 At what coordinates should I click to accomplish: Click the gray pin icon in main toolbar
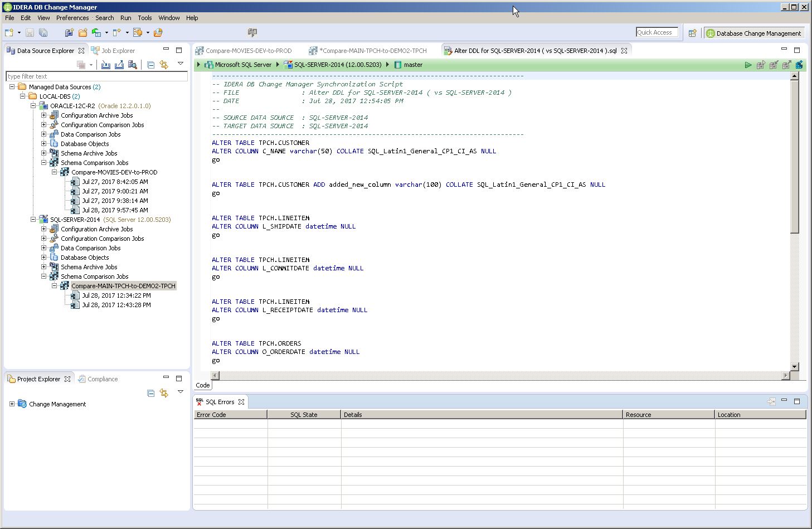[252, 33]
